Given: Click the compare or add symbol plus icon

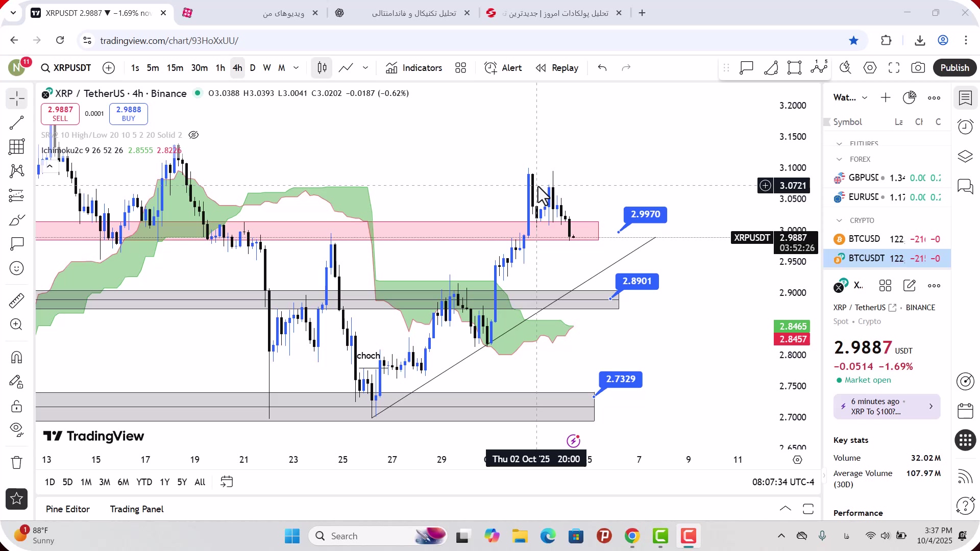Looking at the screenshot, I should (109, 68).
